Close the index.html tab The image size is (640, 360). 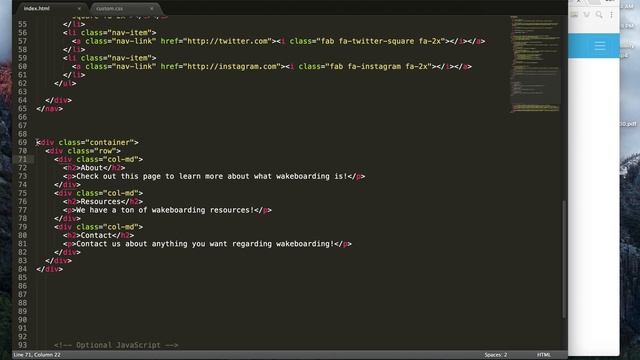[x=79, y=8]
